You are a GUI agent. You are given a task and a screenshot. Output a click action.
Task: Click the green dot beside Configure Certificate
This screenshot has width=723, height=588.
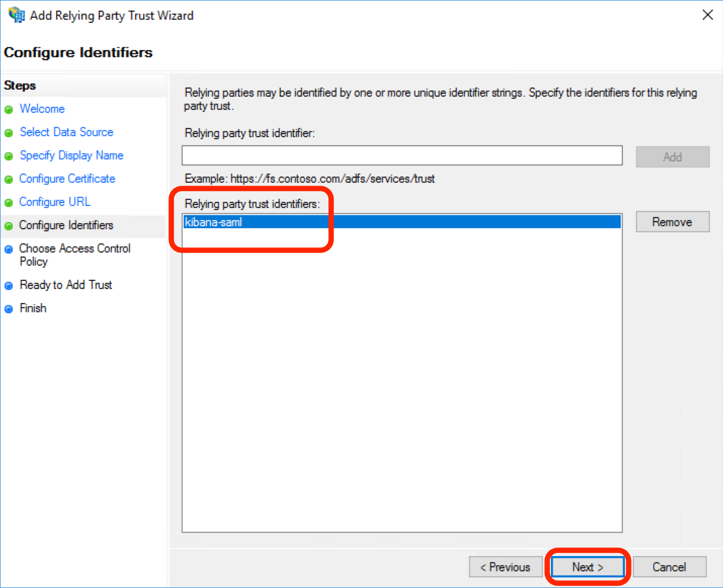[9, 179]
